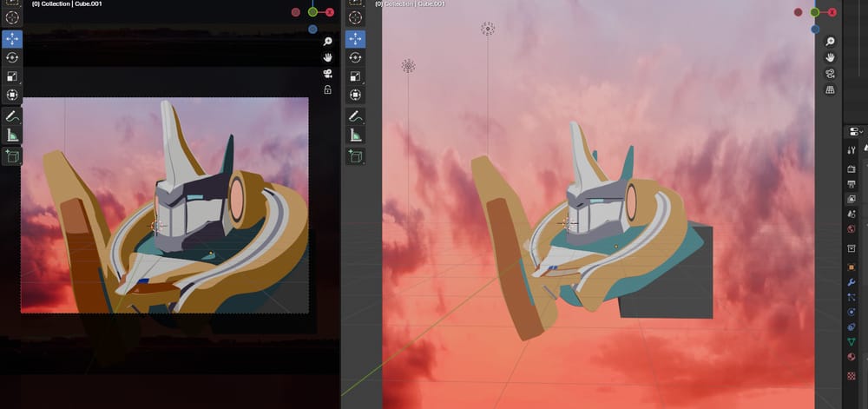
Task: Select the Scale tool in left viewport
Action: tap(12, 76)
